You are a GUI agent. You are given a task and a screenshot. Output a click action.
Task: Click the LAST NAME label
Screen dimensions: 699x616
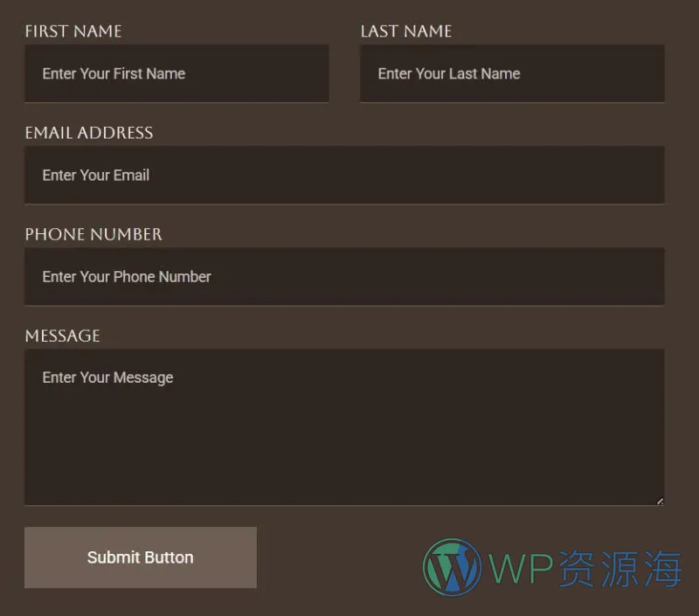[406, 31]
